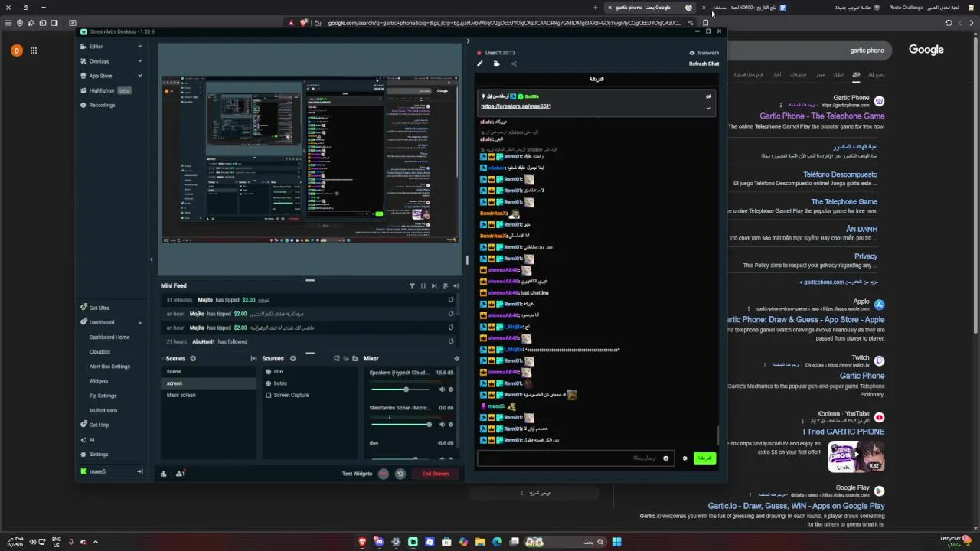Click the End Stream button
This screenshot has height=551, width=980.
tap(435, 474)
